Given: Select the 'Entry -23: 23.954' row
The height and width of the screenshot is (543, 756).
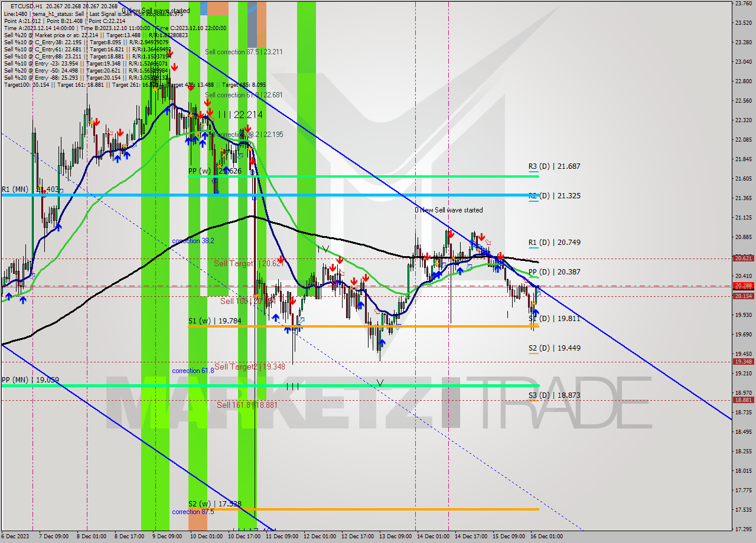Looking at the screenshot, I should [x=86, y=63].
